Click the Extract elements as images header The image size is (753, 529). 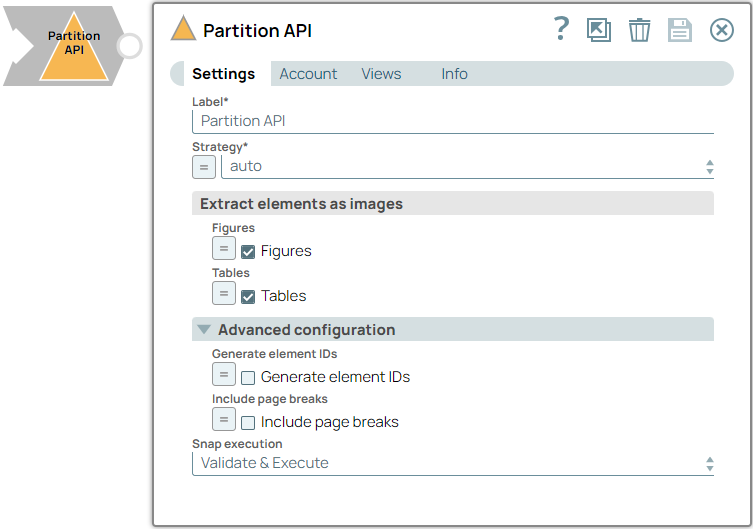(453, 204)
